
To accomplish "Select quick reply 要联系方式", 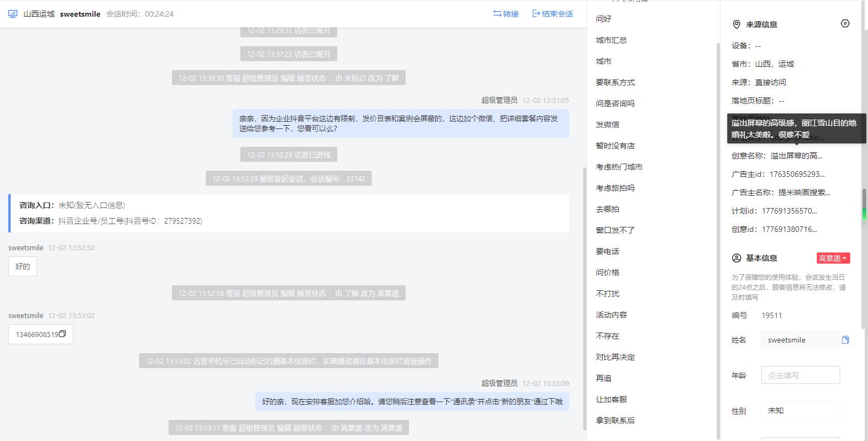I will 615,82.
